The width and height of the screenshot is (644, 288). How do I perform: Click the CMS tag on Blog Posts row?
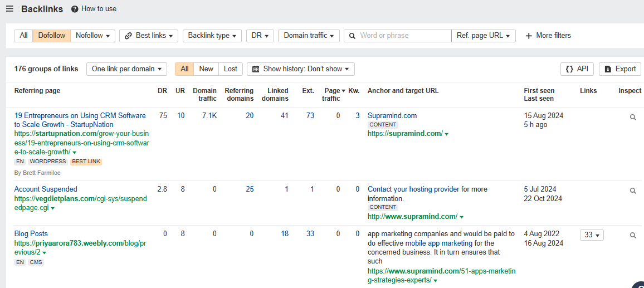click(x=36, y=262)
